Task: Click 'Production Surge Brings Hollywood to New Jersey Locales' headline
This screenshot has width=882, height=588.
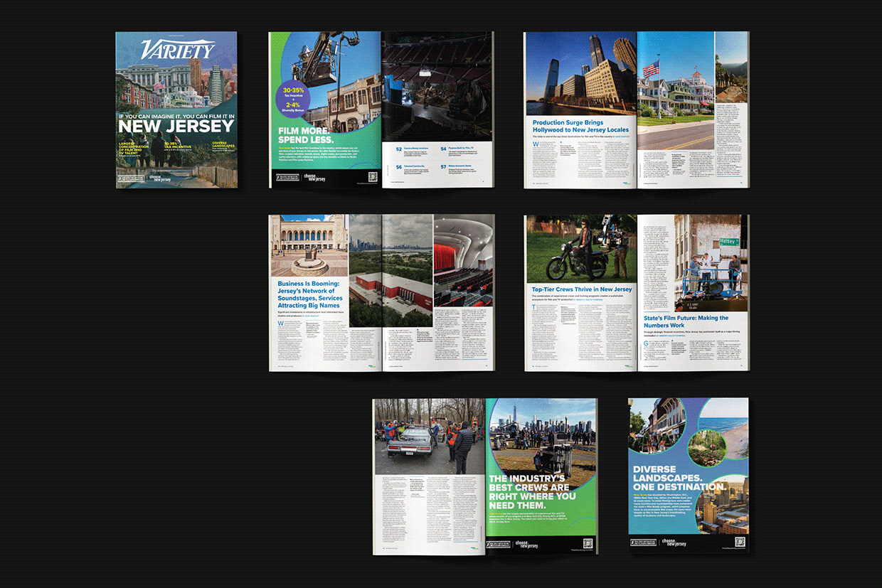Action: click(x=581, y=127)
